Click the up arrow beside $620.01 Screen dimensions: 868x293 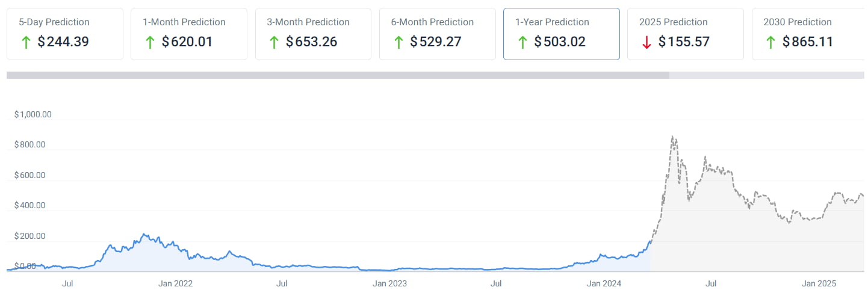click(x=150, y=42)
